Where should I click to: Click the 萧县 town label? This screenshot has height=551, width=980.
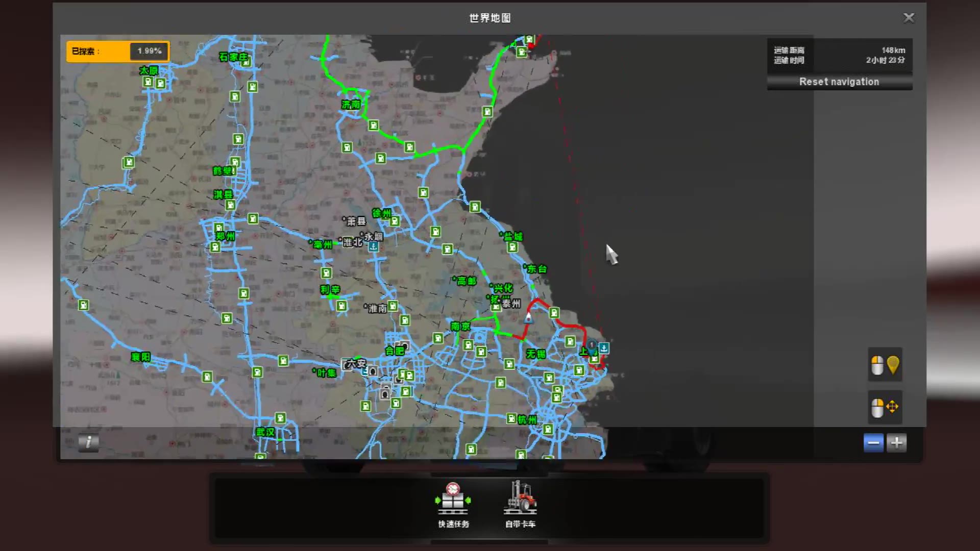(355, 221)
